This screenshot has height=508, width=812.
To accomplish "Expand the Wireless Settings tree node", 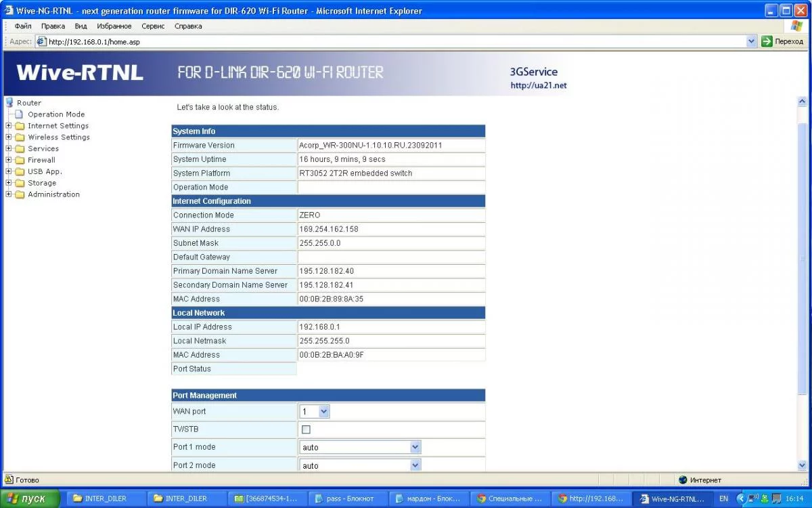I will click(8, 137).
